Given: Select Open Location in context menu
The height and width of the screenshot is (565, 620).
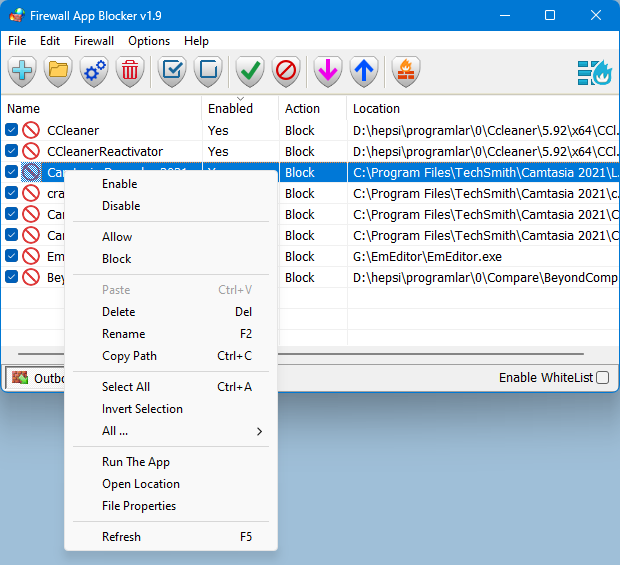Looking at the screenshot, I should pos(141,484).
